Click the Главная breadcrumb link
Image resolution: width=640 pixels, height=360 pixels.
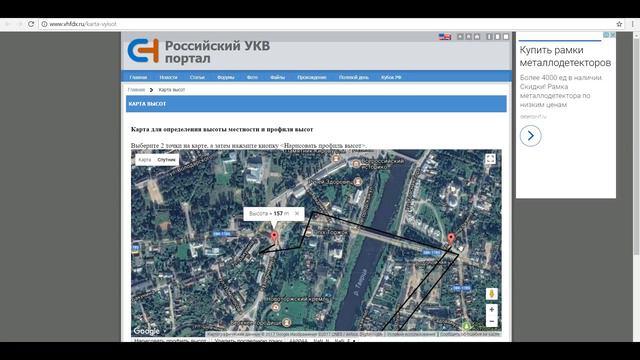(x=136, y=90)
